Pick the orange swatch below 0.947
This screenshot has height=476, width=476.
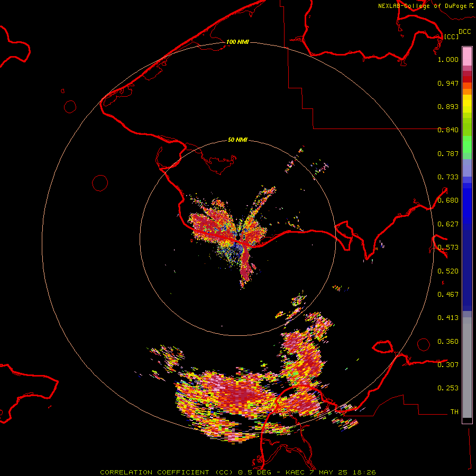[467, 91]
